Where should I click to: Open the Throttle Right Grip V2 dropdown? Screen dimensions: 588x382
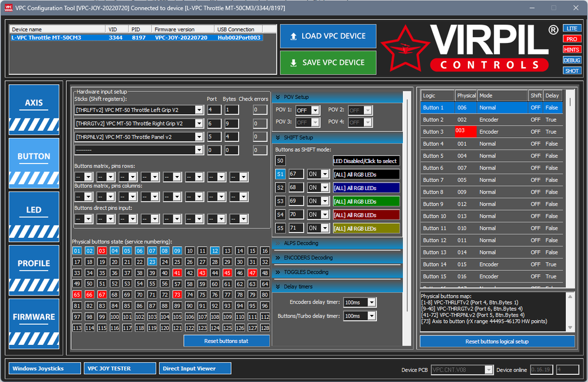(199, 124)
